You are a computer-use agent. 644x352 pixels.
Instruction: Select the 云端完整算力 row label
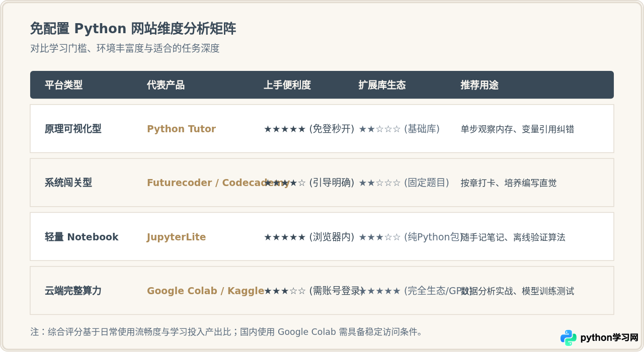pyautogui.click(x=73, y=291)
